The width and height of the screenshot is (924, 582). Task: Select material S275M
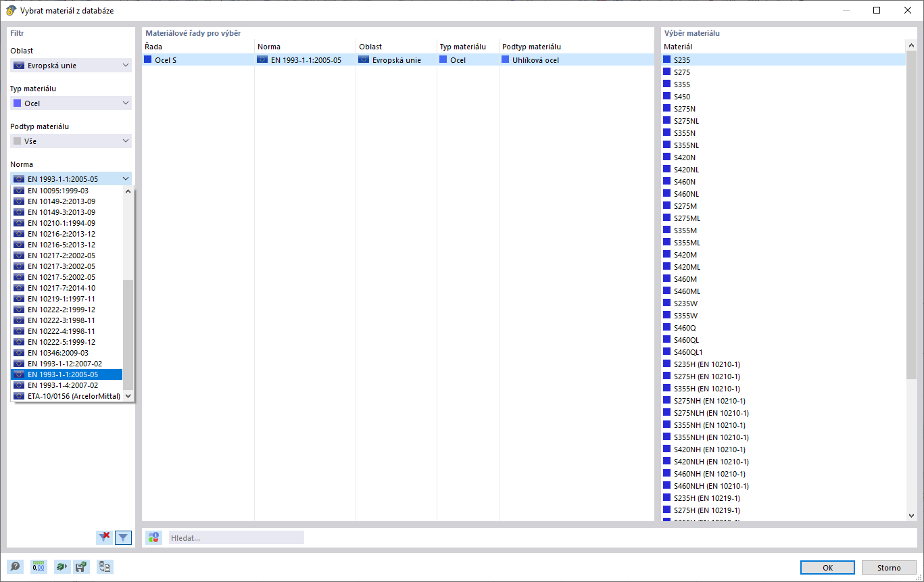click(783, 206)
